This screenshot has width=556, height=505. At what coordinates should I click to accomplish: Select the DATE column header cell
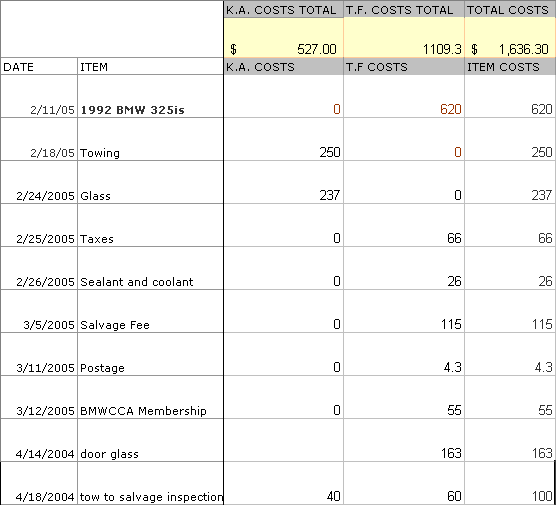(x=39, y=66)
